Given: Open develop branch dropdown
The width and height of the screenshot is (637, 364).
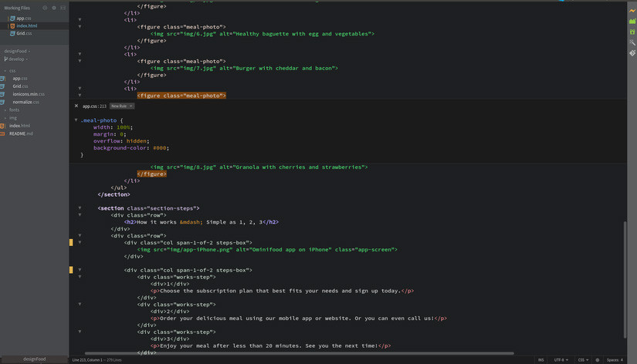Looking at the screenshot, I should (16, 59).
